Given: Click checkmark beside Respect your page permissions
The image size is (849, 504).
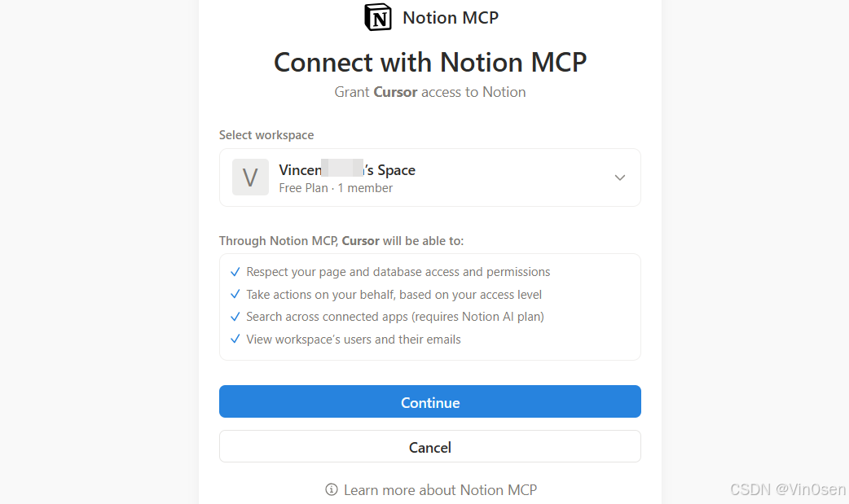Looking at the screenshot, I should point(235,272).
